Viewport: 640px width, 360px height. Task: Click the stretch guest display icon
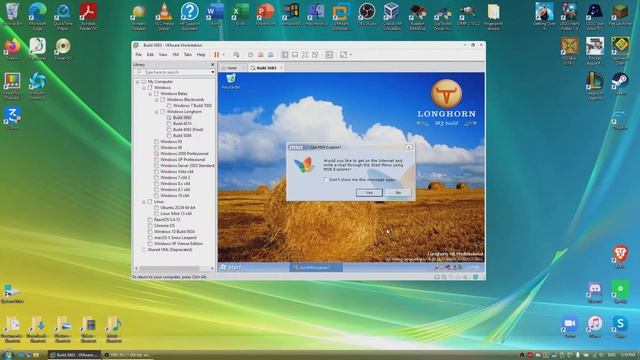click(x=344, y=55)
